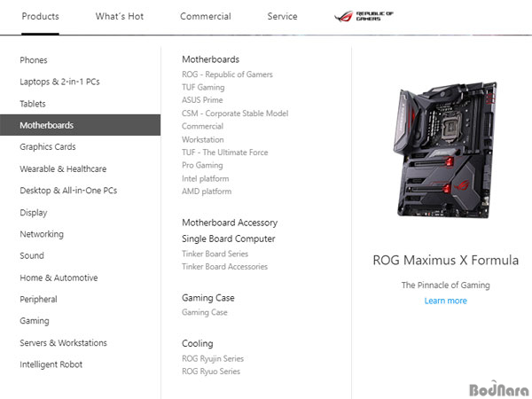This screenshot has height=399, width=532.
Task: Open TUF Gaming motherboards link
Action: tap(203, 87)
